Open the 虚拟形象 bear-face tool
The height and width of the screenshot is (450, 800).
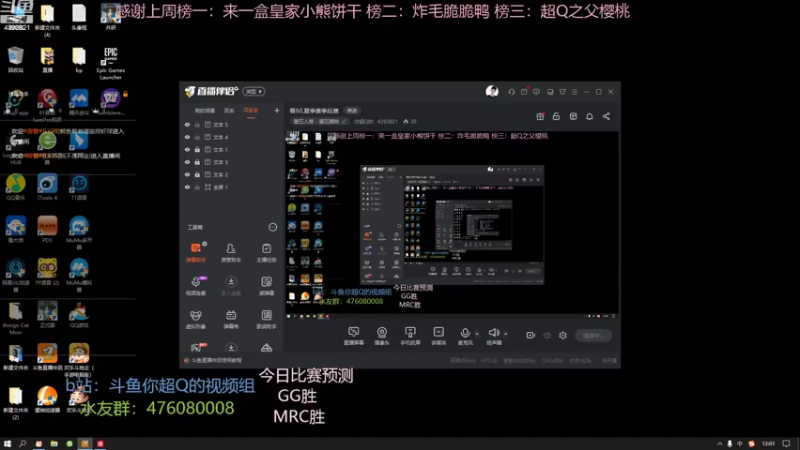(196, 319)
